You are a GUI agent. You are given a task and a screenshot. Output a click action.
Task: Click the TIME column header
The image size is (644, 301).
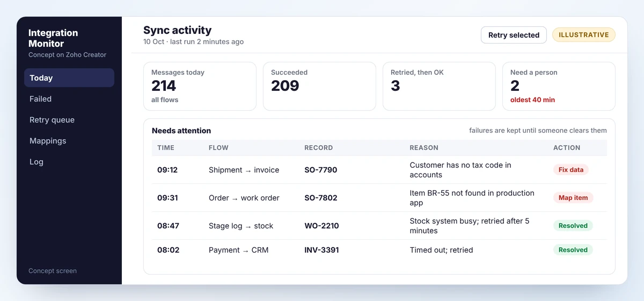(x=166, y=148)
